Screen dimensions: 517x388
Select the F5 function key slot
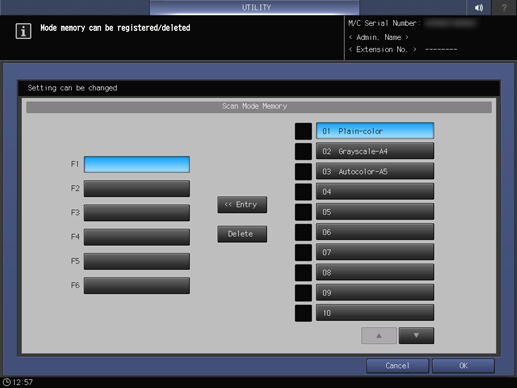[x=137, y=261]
